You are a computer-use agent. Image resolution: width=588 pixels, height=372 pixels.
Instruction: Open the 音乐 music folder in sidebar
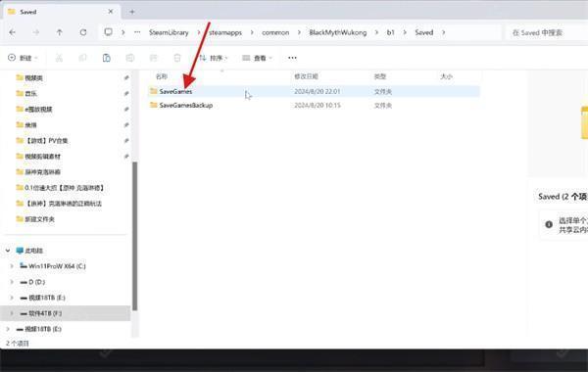pos(30,94)
